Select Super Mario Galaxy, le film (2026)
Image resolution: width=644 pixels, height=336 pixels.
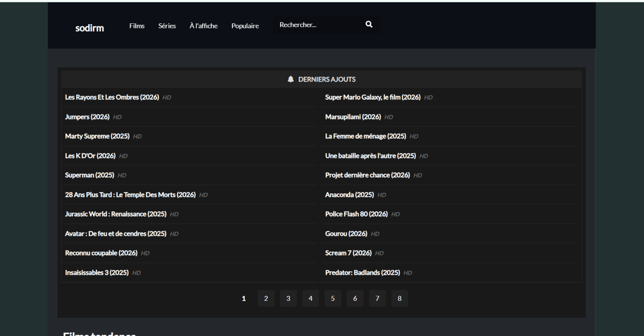pyautogui.click(x=372, y=97)
